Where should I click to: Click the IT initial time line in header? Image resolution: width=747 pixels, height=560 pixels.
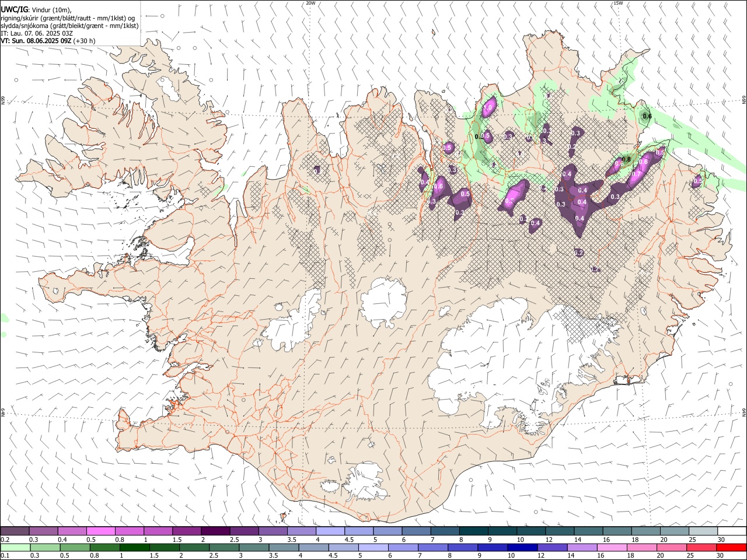coord(36,33)
